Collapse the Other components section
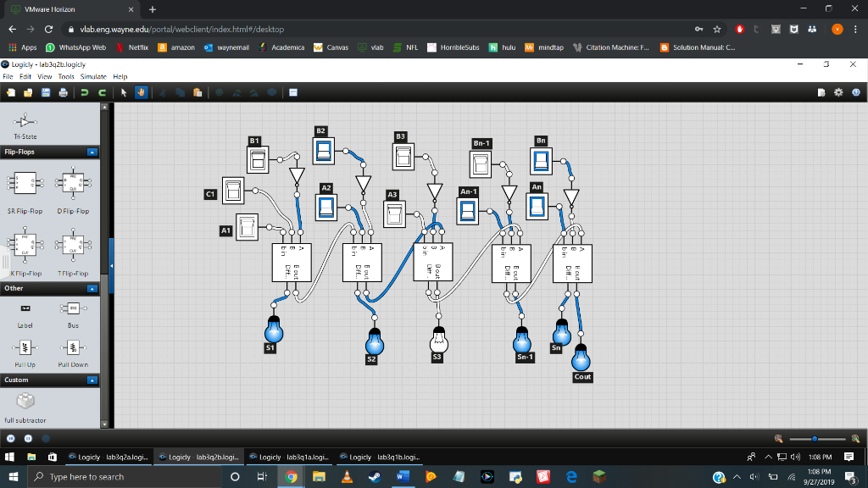Viewport: 868px width, 488px height. 92,288
